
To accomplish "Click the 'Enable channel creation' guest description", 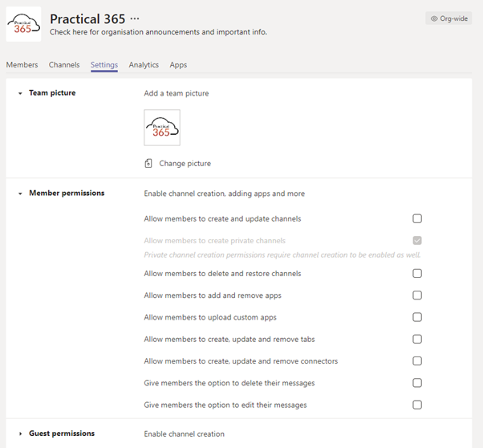I will pos(185,434).
